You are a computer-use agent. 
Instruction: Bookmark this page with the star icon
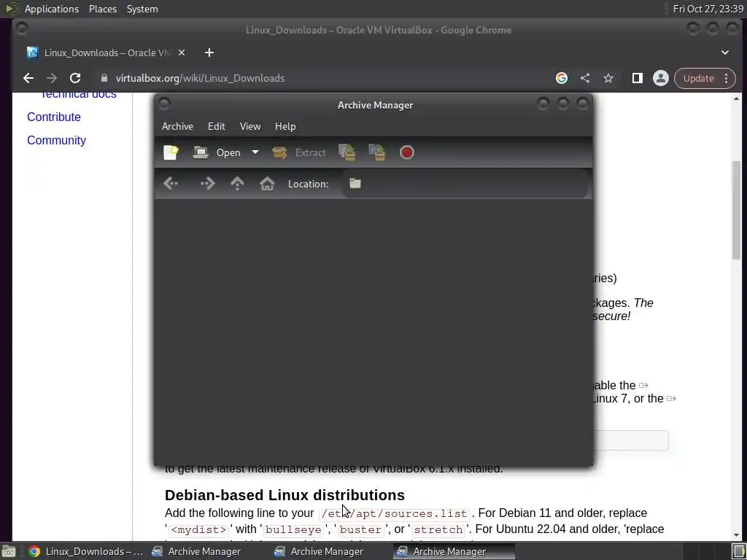[x=608, y=78]
